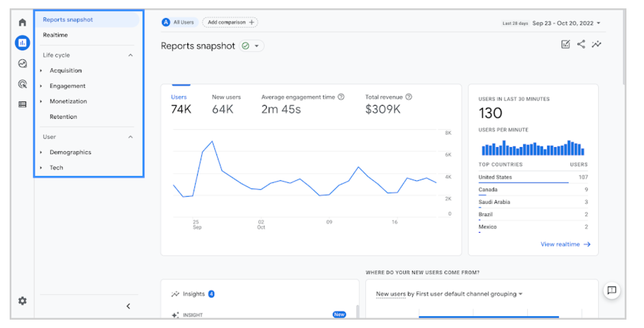Screen dimensions: 644x328
Task: Select the New users metric tab
Action: 226,104
